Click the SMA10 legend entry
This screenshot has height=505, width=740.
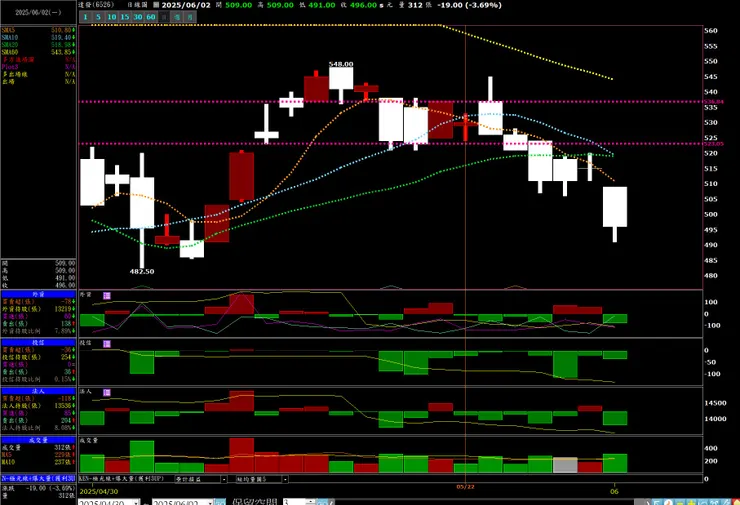(x=38, y=37)
